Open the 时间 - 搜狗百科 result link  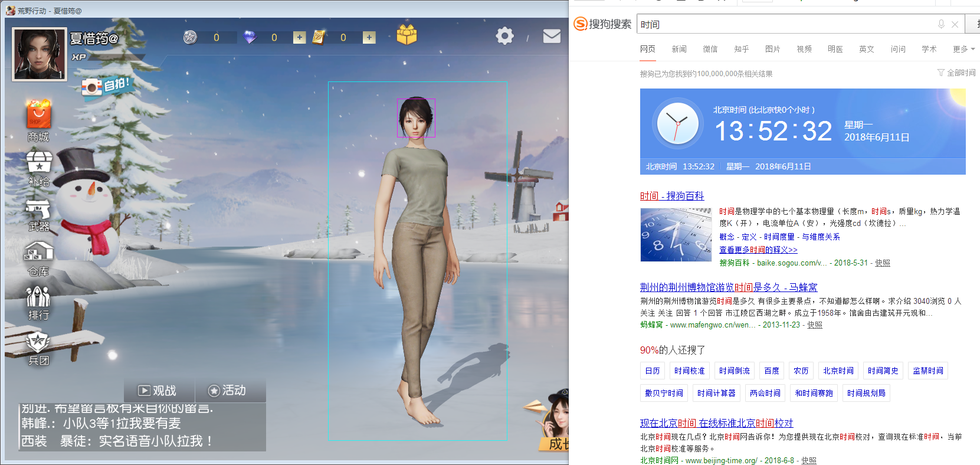(x=672, y=196)
